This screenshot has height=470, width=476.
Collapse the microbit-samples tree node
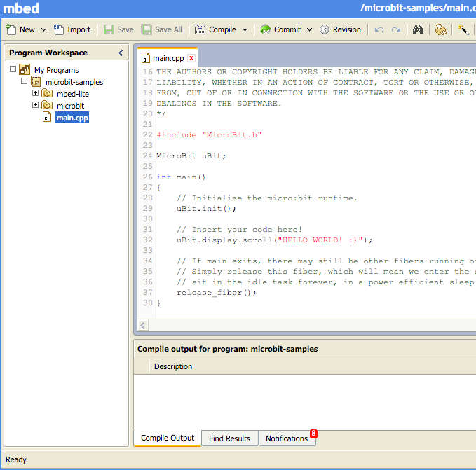click(x=25, y=81)
